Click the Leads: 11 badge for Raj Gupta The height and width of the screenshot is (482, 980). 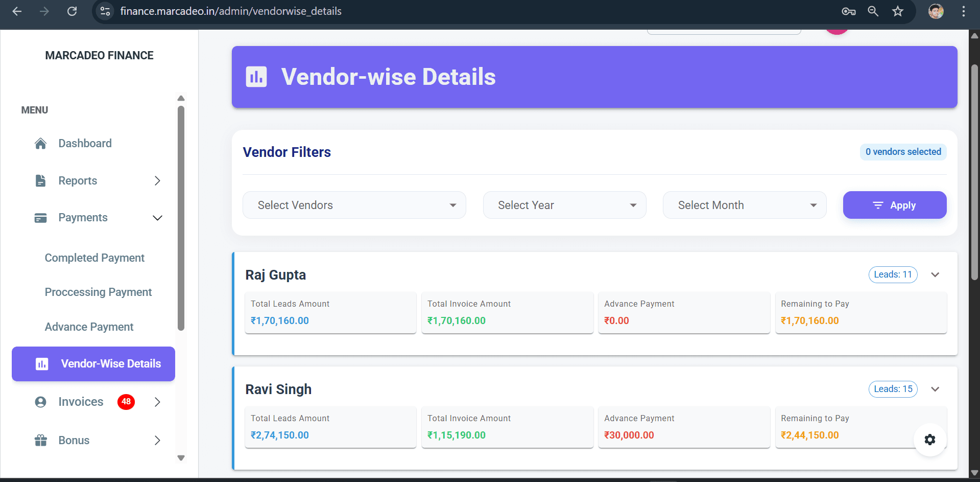click(x=893, y=274)
